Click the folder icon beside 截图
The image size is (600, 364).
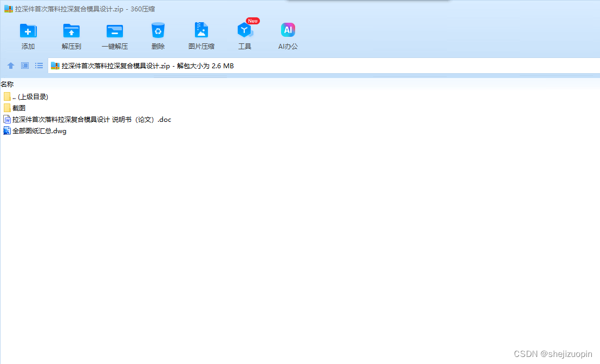point(7,108)
